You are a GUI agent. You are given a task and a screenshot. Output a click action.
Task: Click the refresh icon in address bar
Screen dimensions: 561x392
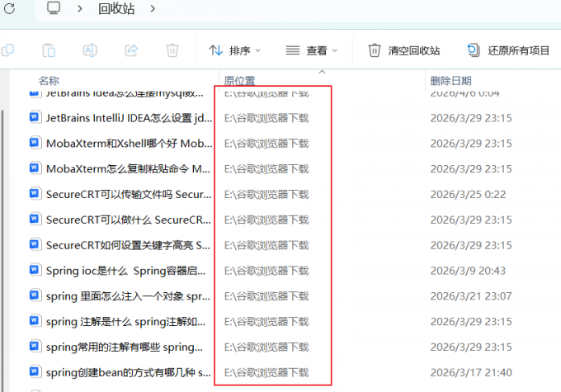coord(9,8)
